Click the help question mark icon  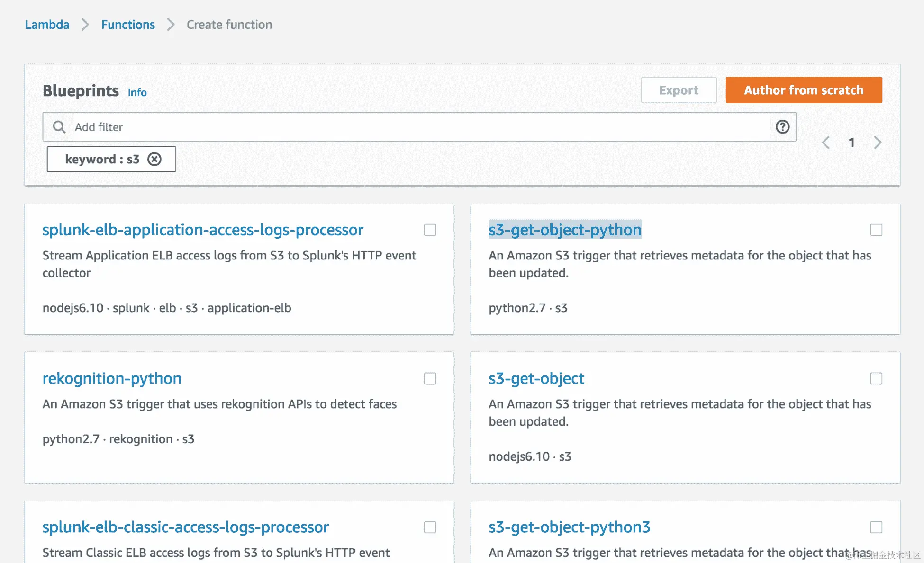click(x=782, y=127)
